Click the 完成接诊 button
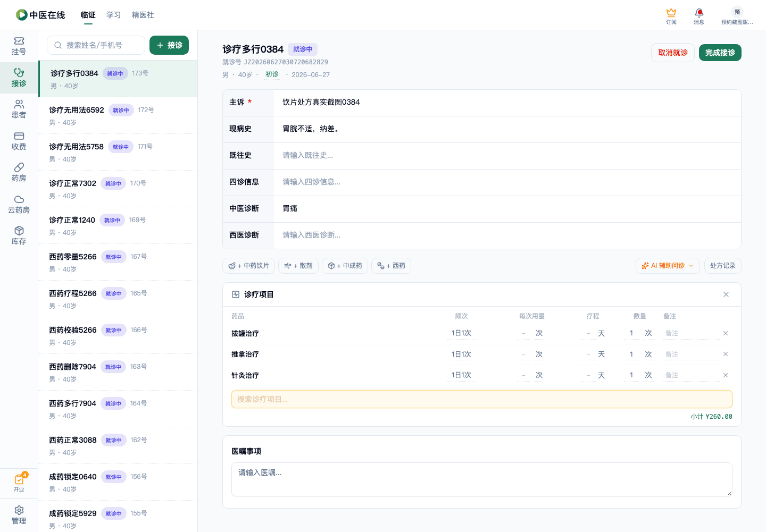The image size is (766, 532). pos(720,53)
